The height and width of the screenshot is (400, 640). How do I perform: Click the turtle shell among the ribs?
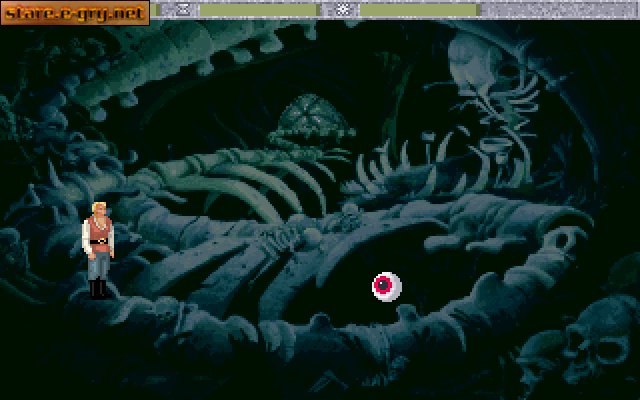(x=313, y=117)
